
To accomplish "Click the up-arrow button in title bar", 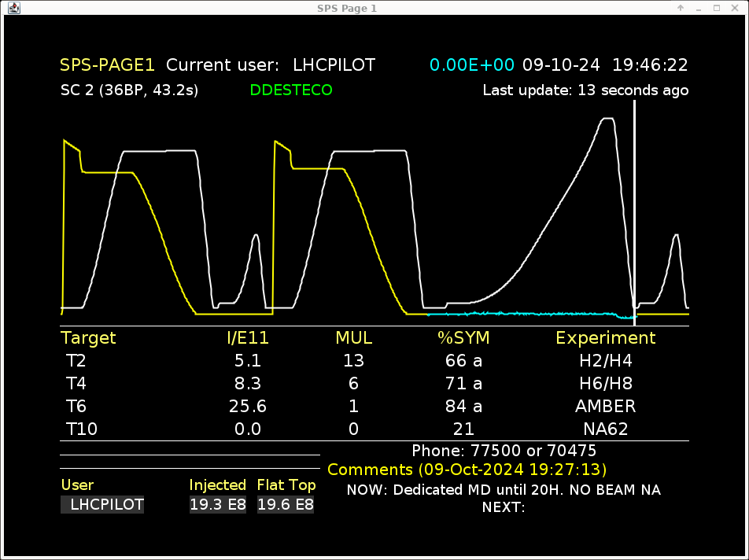I will point(681,7).
